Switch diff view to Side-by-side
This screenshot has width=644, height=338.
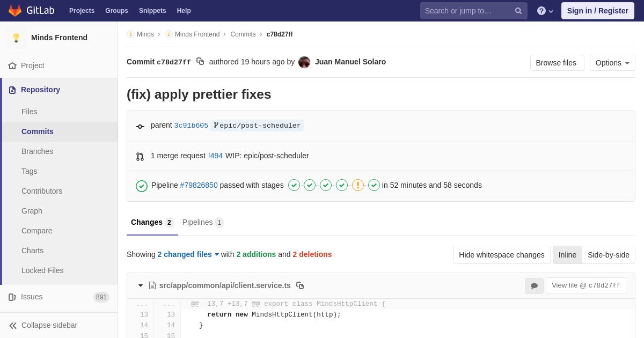[608, 255]
